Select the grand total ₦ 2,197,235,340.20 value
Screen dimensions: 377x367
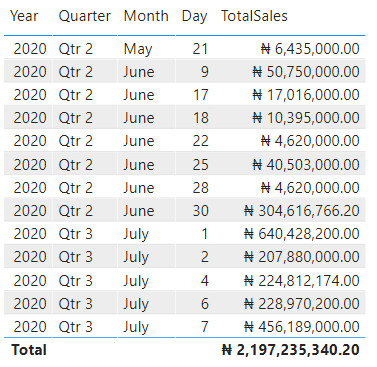[x=291, y=350]
